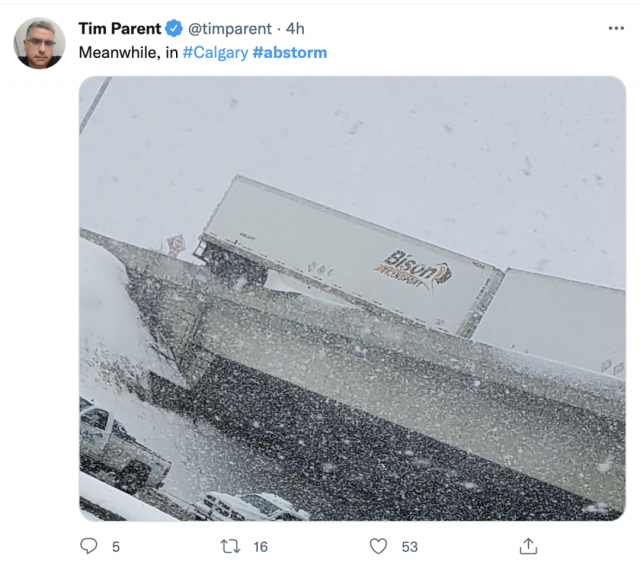The width and height of the screenshot is (640, 569).
Task: Click the snowy pickup truck in the photo
Action: point(122,443)
